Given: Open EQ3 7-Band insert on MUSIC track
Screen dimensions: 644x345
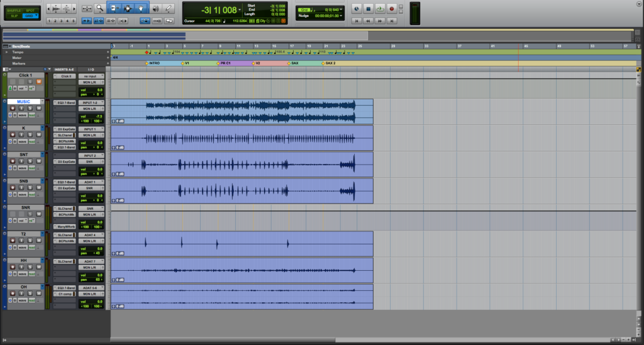Looking at the screenshot, I should [65, 102].
